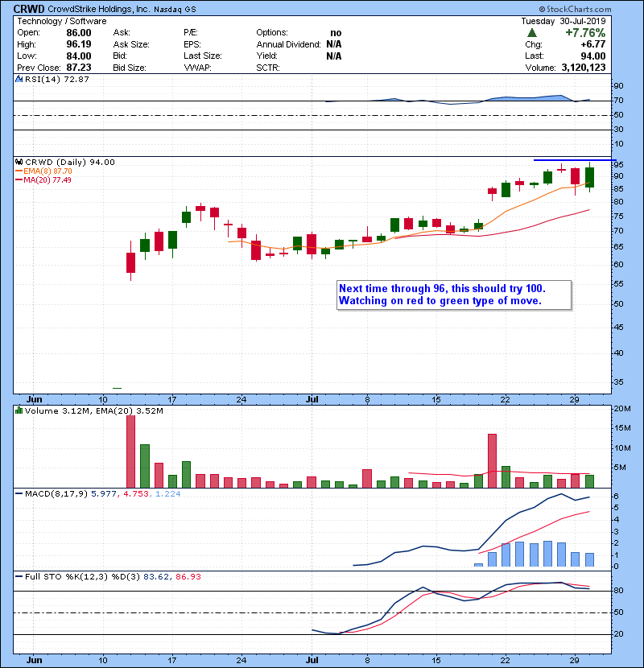This screenshot has height=668, width=644.
Task: Click the MA(20) 77.49 legend entry
Action: [x=43, y=179]
